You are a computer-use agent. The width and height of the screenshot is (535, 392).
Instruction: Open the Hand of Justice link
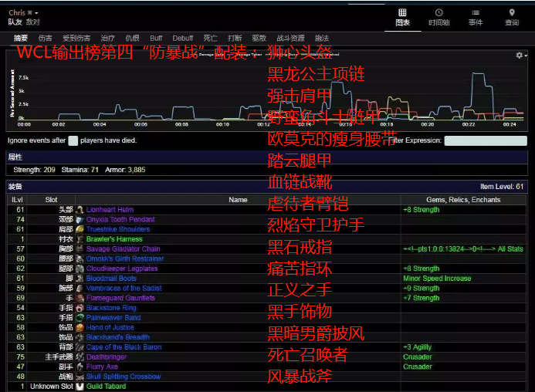[x=110, y=327]
